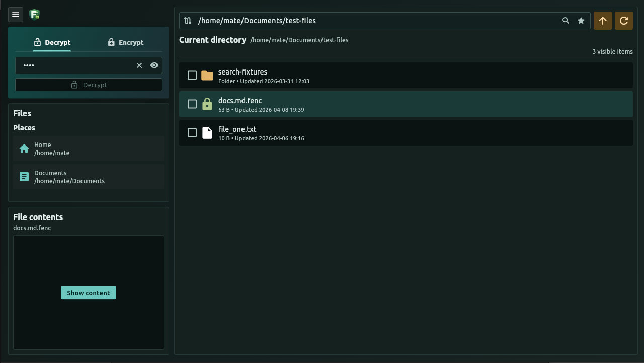
Task: Click the bookmark star icon
Action: click(581, 21)
